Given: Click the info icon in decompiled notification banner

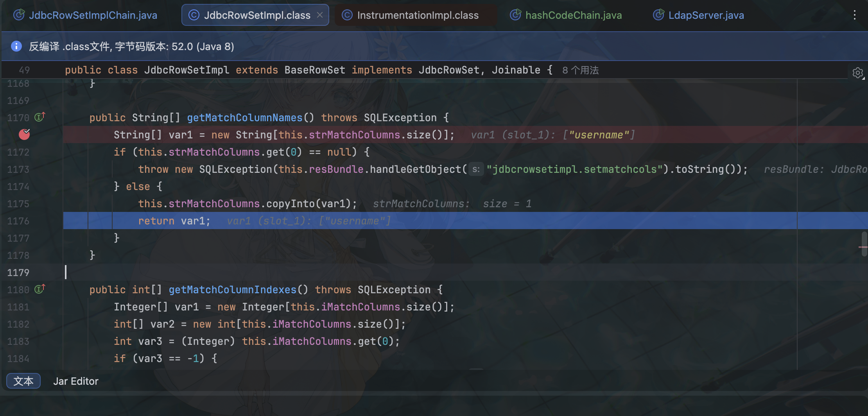Looking at the screenshot, I should (x=16, y=46).
